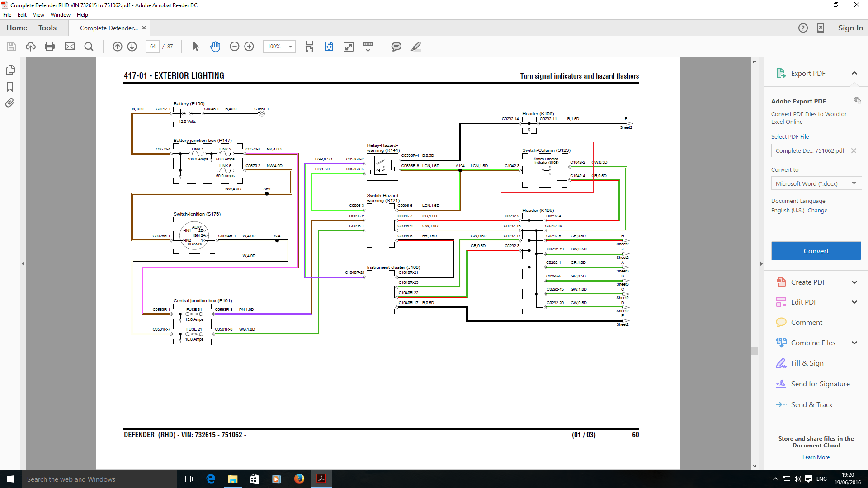The image size is (868, 488).
Task: Select the highlight text pen tool
Action: point(416,47)
